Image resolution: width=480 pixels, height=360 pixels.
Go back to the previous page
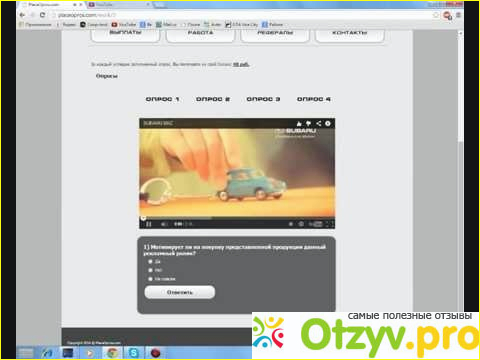click(x=22, y=15)
